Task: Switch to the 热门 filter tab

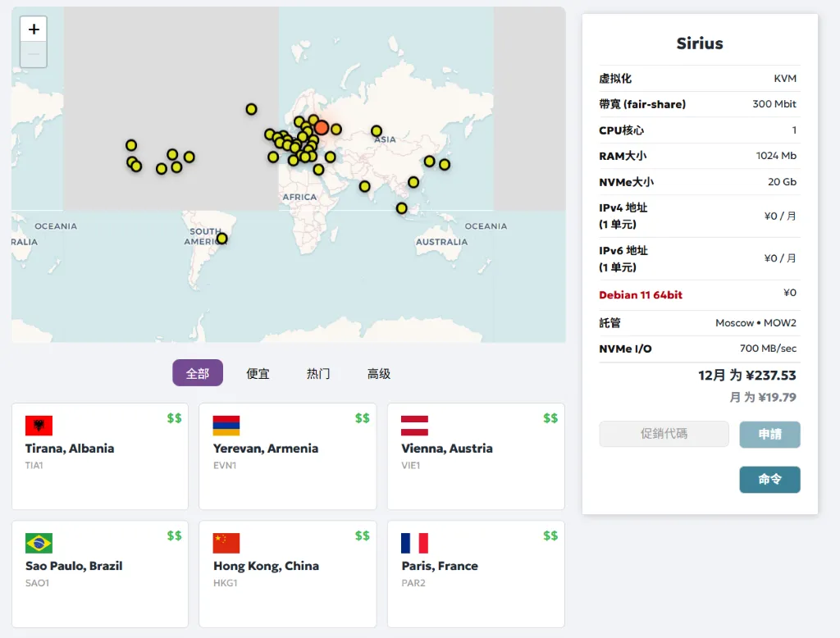Action: pos(318,373)
